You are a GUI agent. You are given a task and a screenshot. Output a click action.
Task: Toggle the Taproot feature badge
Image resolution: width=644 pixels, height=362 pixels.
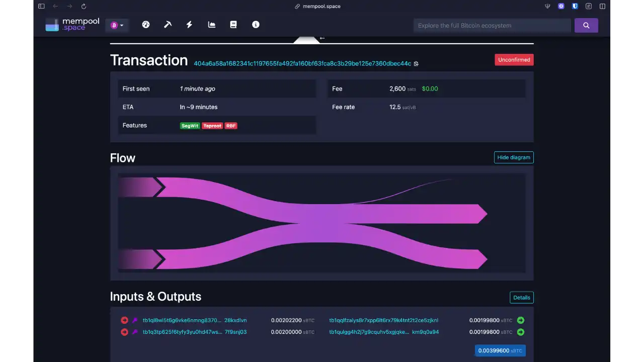pyautogui.click(x=212, y=126)
